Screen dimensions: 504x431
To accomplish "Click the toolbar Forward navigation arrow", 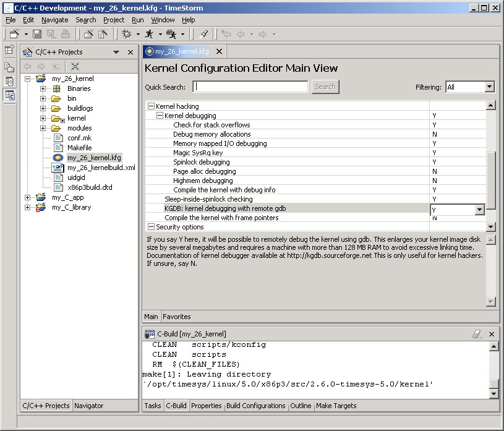I will [x=263, y=34].
